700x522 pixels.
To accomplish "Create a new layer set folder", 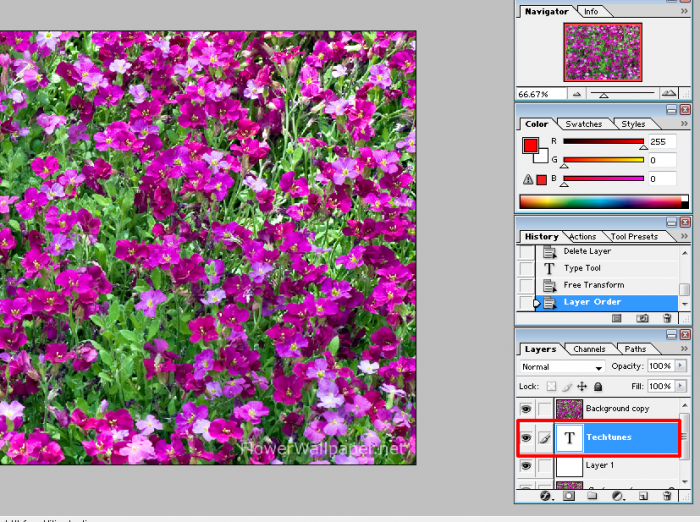I will tap(592, 495).
